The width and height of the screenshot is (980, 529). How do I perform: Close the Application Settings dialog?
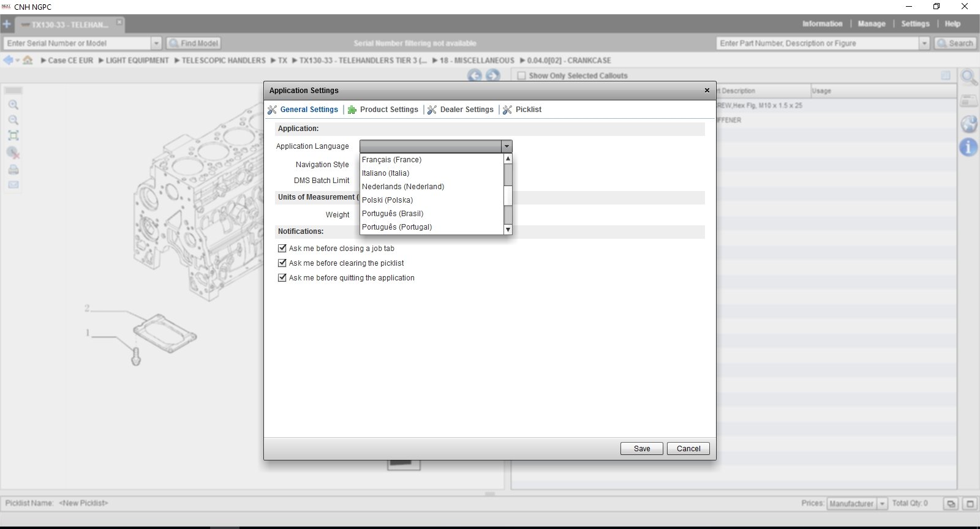(x=707, y=90)
